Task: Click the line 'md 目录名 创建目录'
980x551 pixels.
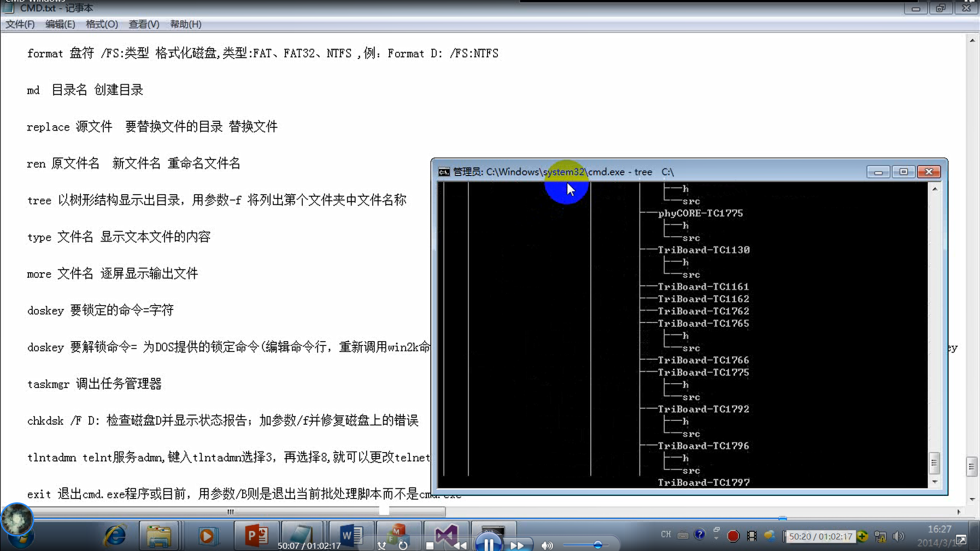Action: click(85, 90)
